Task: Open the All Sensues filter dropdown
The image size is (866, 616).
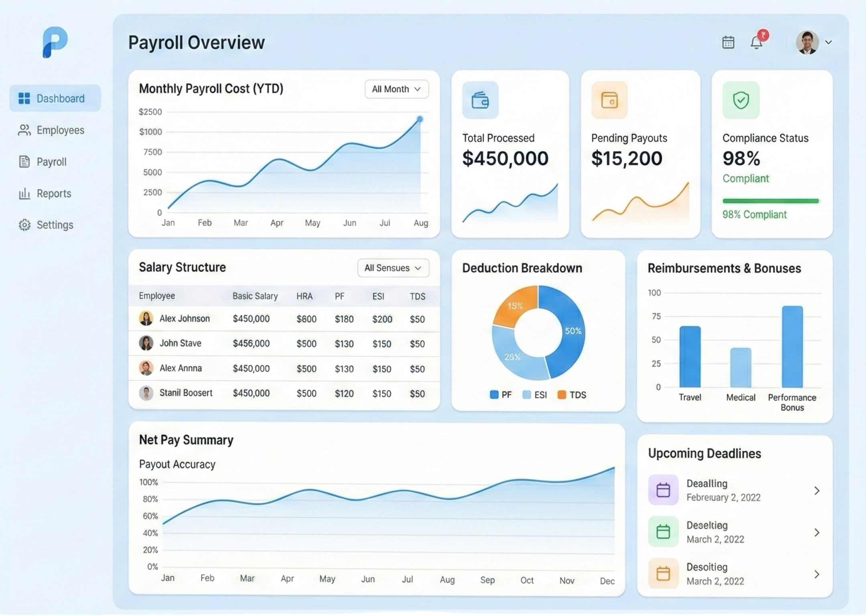Action: [393, 268]
